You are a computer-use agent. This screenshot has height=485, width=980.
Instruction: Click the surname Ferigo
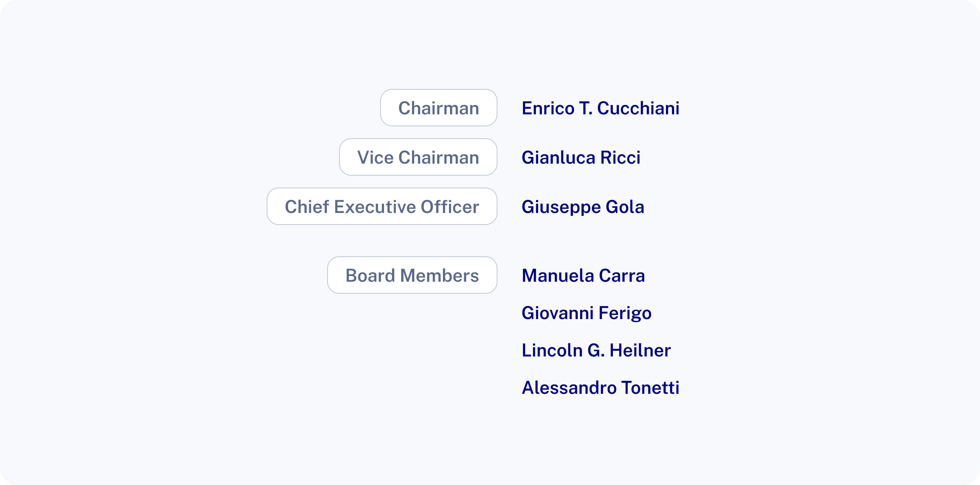pyautogui.click(x=625, y=313)
